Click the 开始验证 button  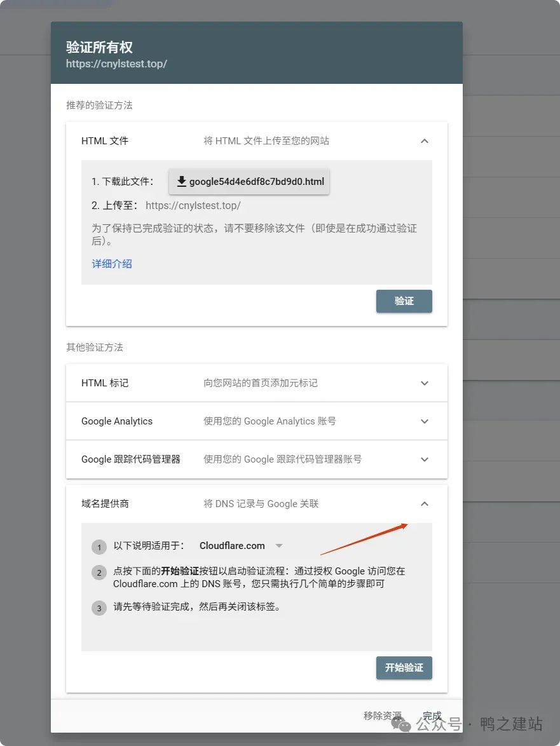point(404,667)
